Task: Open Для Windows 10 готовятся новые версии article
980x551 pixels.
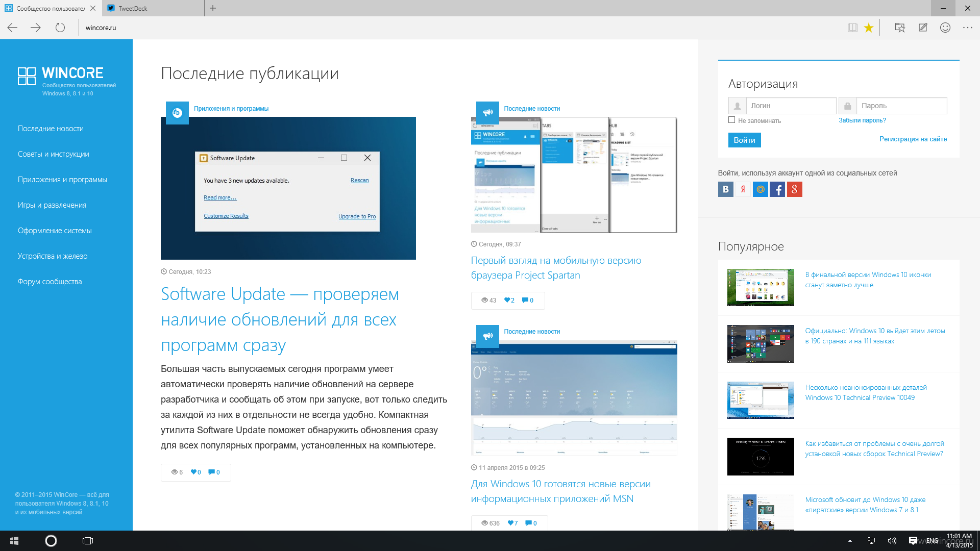Action: (x=560, y=491)
